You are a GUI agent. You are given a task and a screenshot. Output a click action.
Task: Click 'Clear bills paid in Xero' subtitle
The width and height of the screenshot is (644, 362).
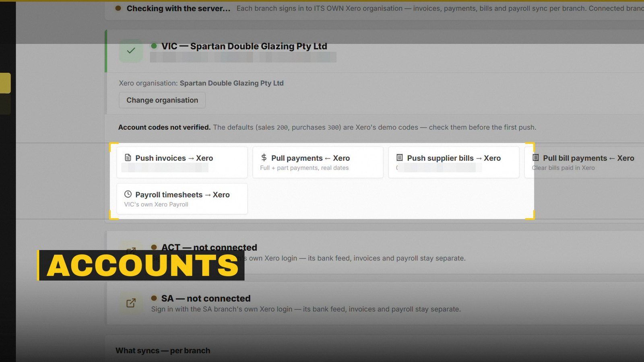pos(563,168)
